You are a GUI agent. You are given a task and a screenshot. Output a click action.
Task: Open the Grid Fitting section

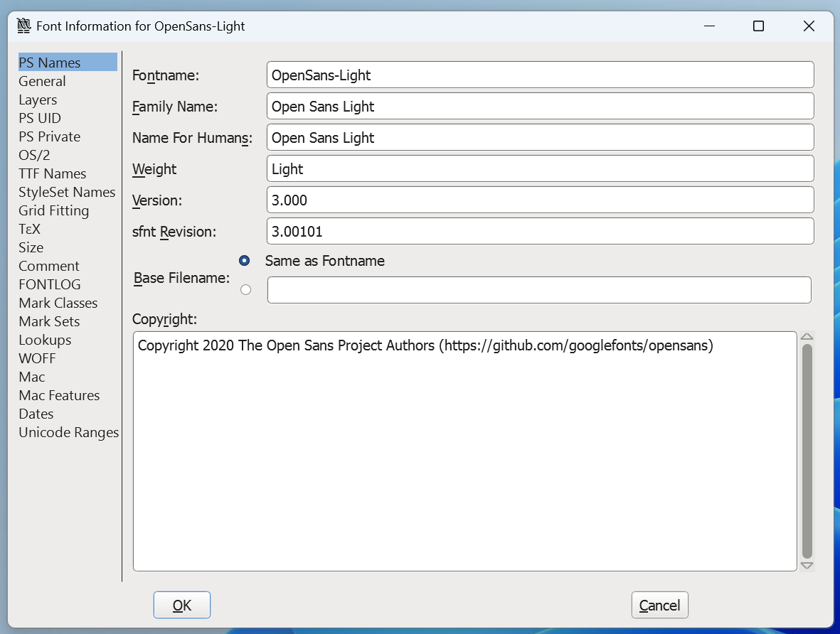point(53,210)
